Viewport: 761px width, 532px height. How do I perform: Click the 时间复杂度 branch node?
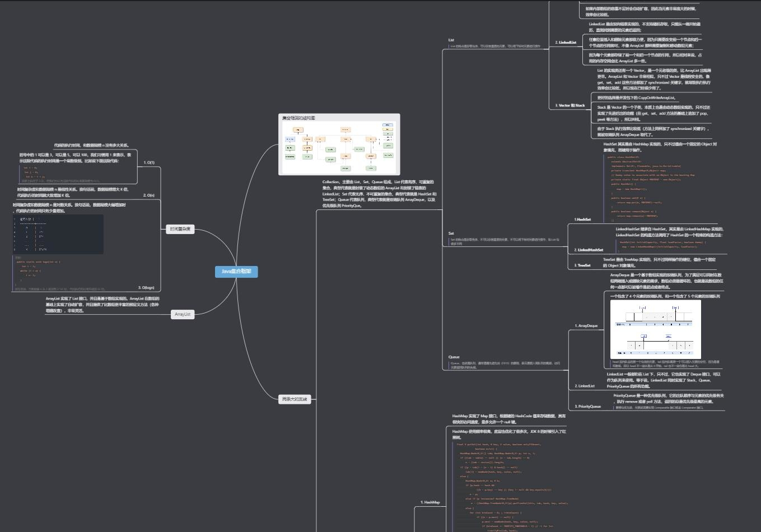[180, 229]
